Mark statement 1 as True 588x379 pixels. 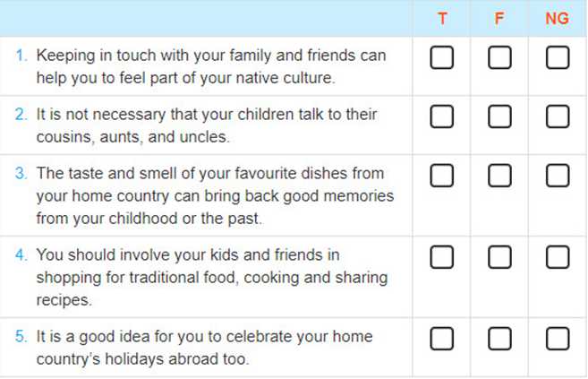(x=442, y=57)
